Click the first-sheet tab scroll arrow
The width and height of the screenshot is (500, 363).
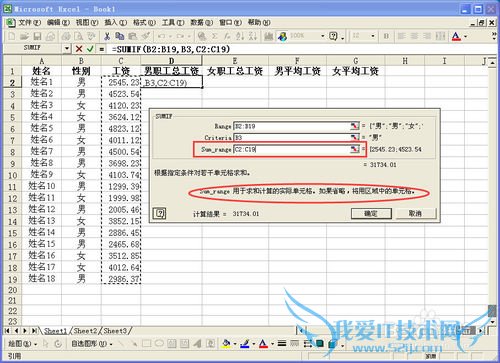tap(7, 331)
